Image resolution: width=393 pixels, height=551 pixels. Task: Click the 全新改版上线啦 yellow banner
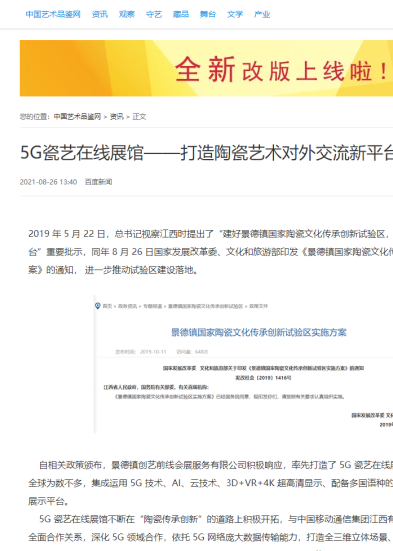coord(206,68)
